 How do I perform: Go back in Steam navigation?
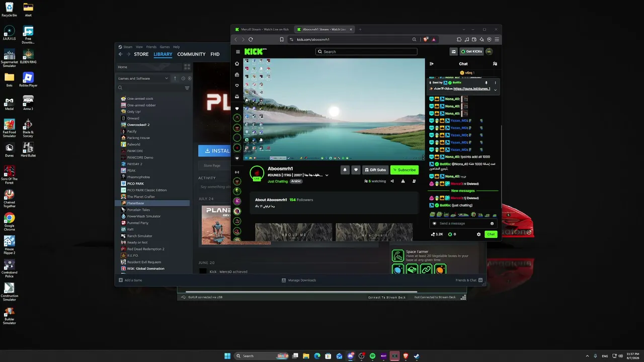(121, 54)
